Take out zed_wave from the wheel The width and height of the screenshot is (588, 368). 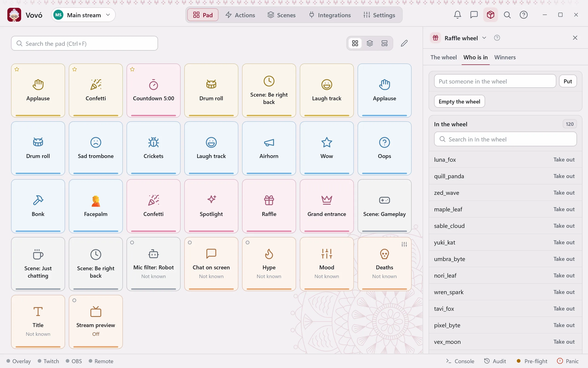pos(564,193)
